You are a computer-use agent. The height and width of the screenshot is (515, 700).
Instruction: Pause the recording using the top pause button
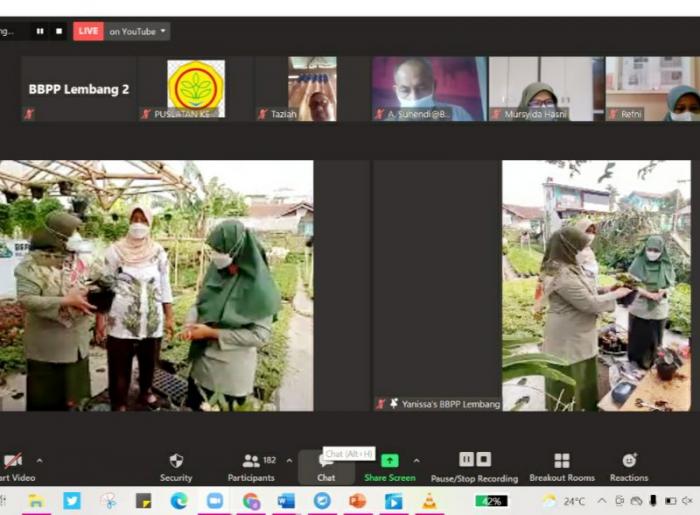click(x=40, y=31)
